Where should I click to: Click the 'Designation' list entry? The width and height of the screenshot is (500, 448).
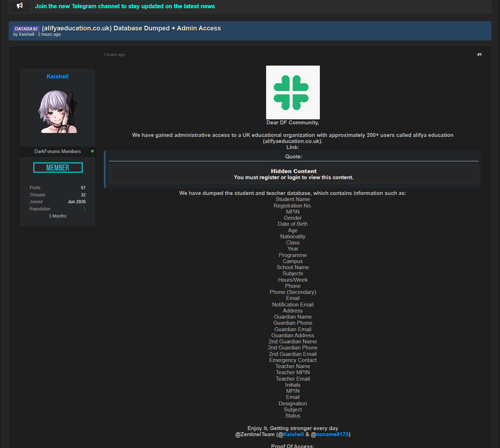point(293,404)
